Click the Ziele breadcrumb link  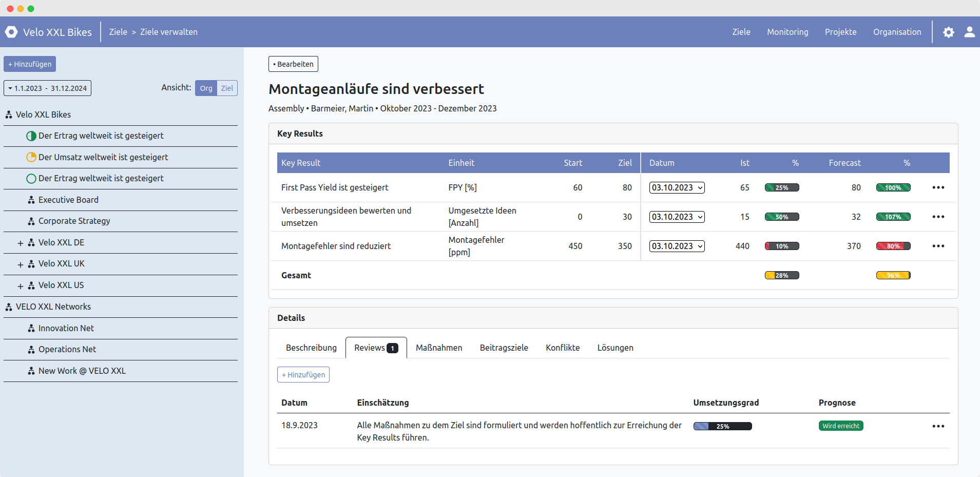118,32
